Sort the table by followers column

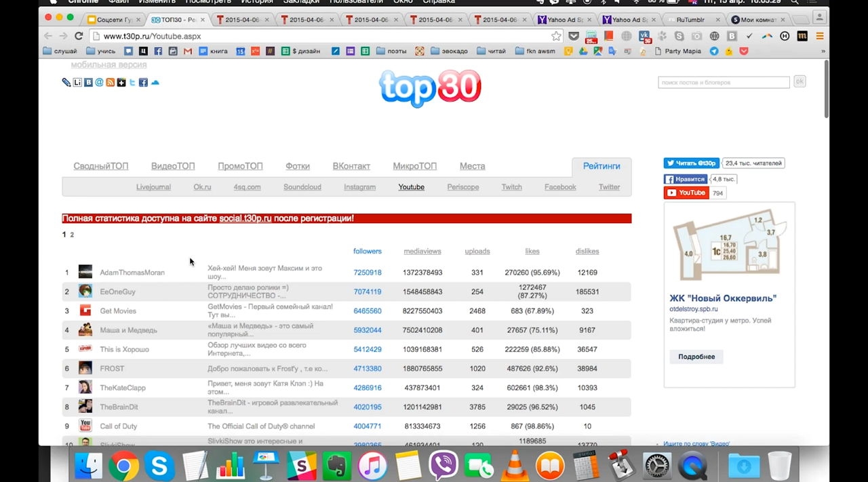pos(368,251)
